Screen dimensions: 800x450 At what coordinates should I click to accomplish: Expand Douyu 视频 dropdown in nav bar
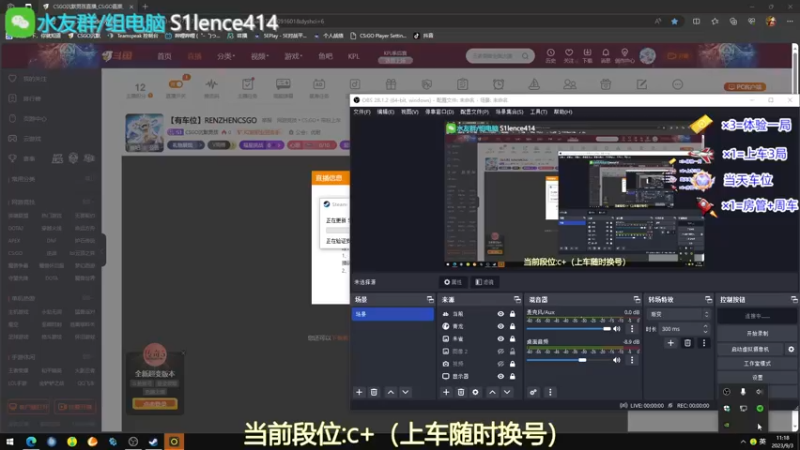260,56
